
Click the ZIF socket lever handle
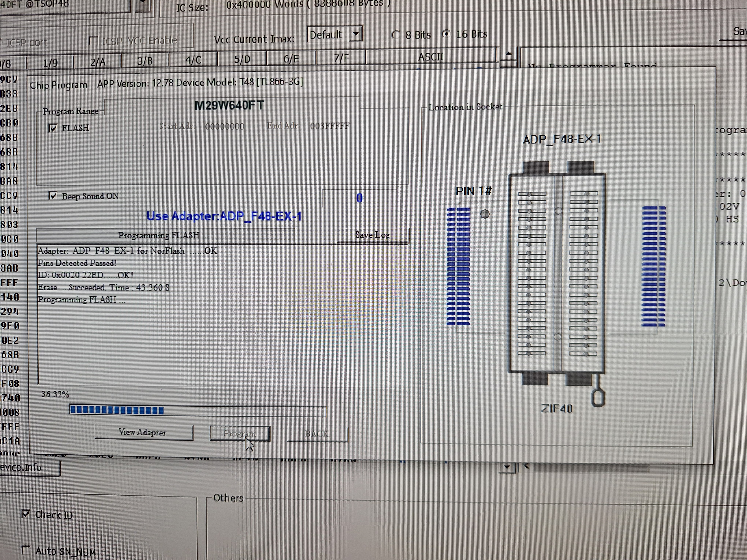(598, 397)
